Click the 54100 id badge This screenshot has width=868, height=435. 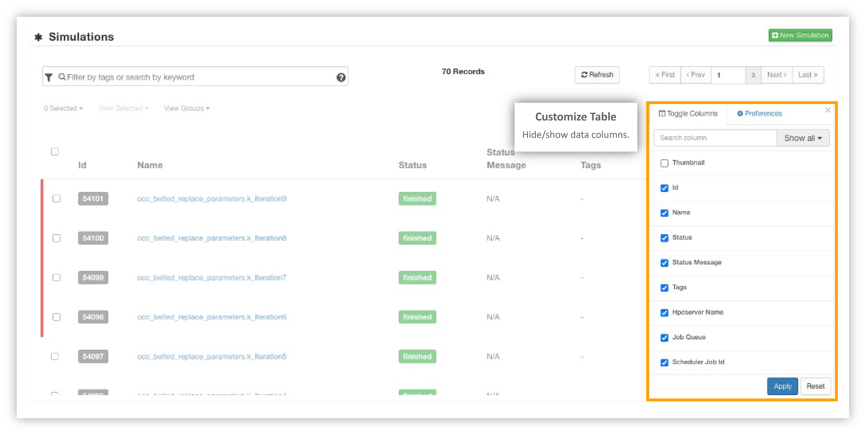[x=93, y=238]
